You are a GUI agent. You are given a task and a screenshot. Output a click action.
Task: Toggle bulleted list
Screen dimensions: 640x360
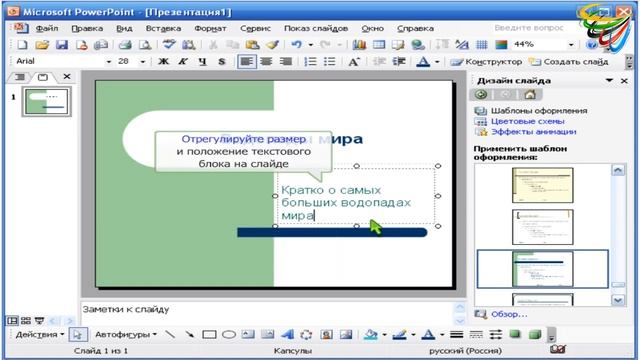(x=329, y=62)
